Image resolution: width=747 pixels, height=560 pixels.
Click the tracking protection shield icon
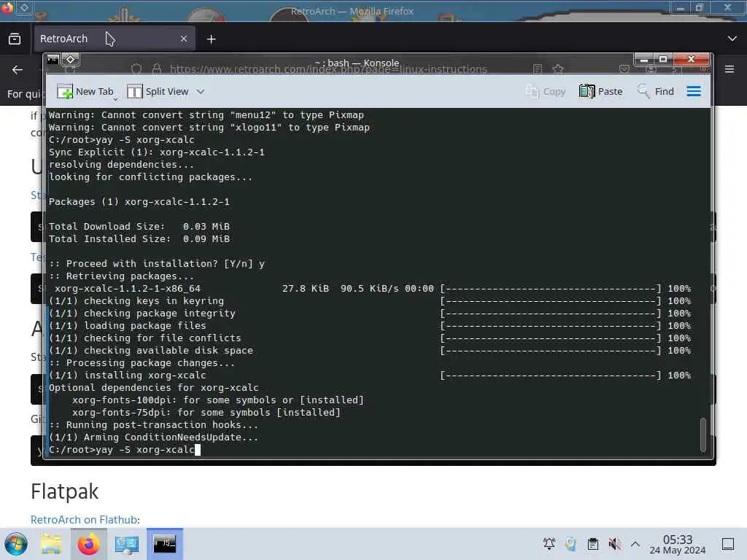click(x=136, y=69)
